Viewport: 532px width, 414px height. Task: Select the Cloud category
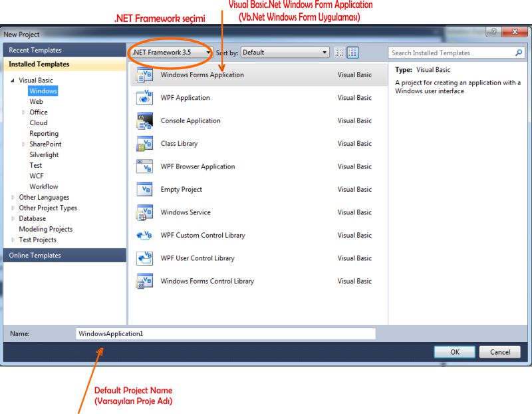(39, 123)
